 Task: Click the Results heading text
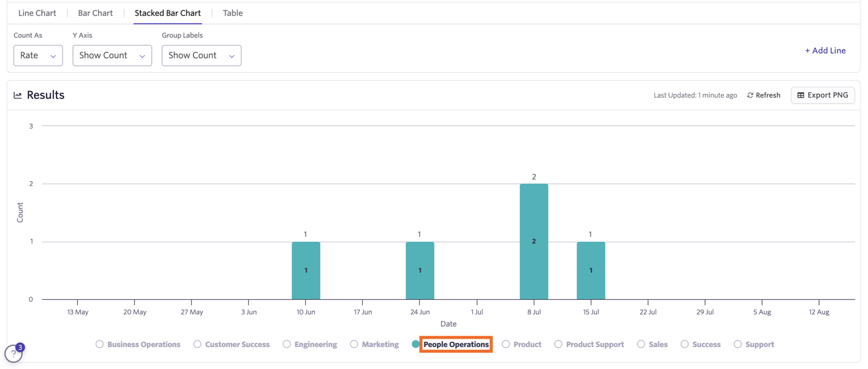[45, 95]
